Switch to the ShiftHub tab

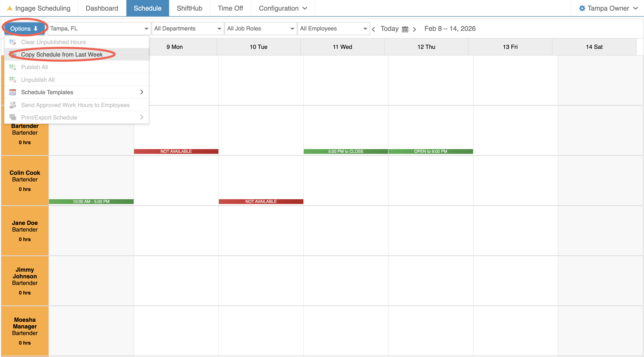[x=189, y=8]
